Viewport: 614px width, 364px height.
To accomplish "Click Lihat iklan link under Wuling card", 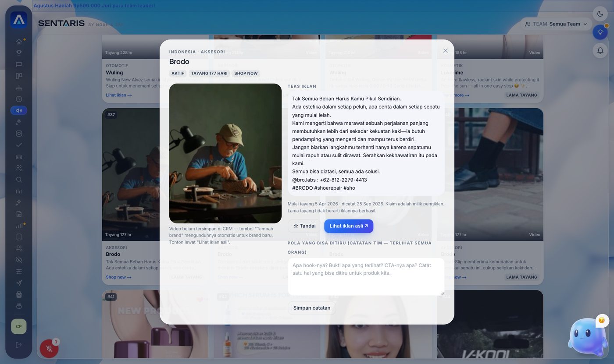I will 119,95.
